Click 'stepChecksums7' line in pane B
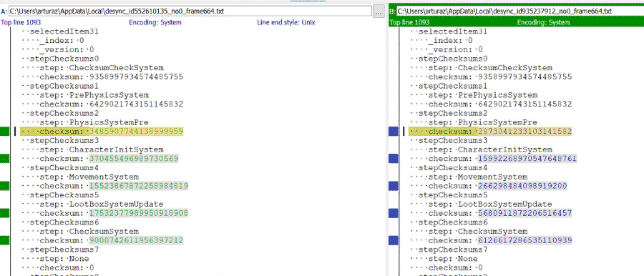This screenshot has width=644, height=276. click(x=453, y=250)
